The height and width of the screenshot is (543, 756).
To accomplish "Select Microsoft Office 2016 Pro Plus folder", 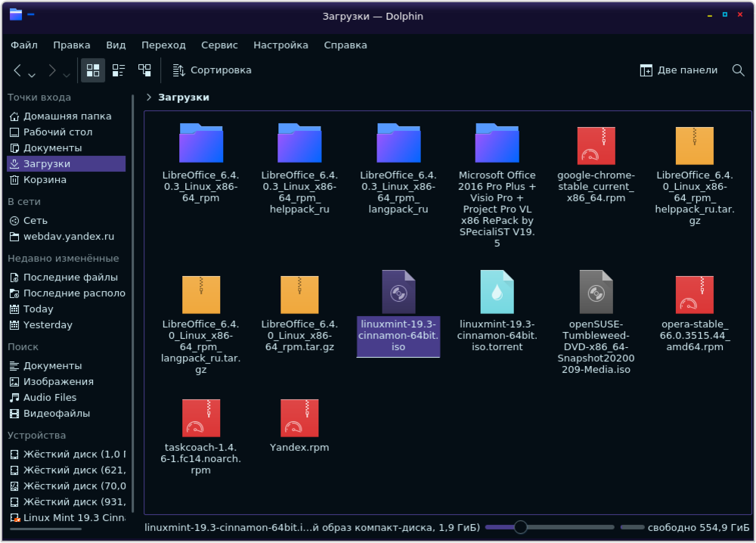I will coord(497,185).
